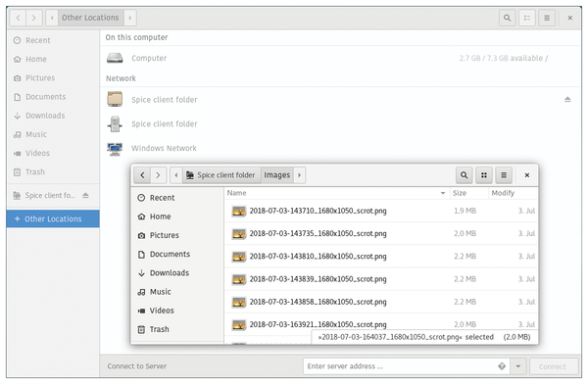Open Videos in the background sidebar

click(53, 153)
